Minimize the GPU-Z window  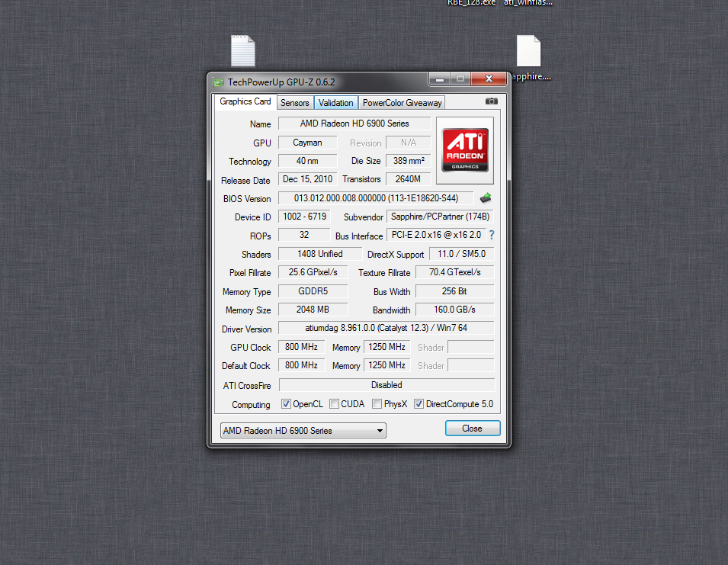(x=440, y=79)
